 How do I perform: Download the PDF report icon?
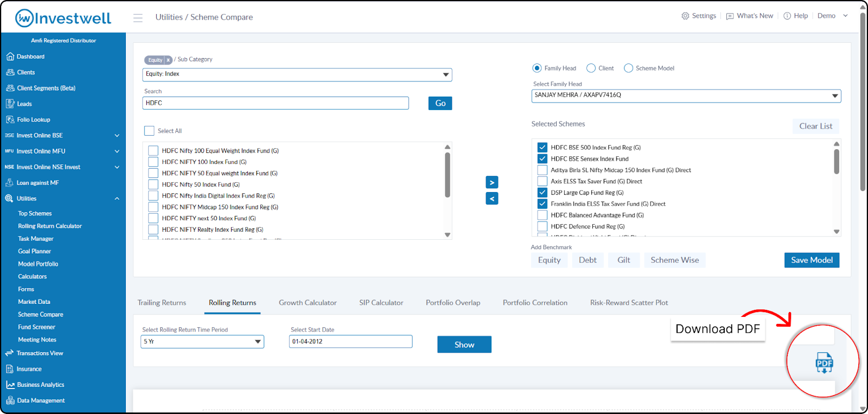tap(824, 362)
